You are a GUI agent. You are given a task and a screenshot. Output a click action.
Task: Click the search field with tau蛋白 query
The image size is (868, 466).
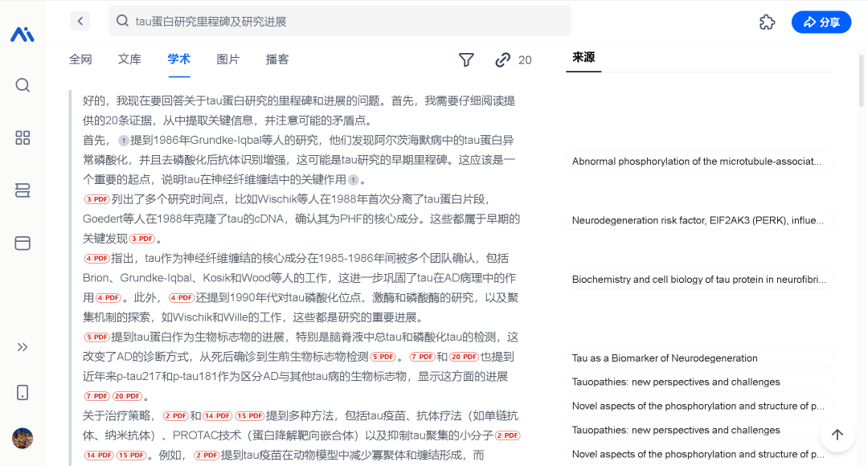tap(339, 22)
